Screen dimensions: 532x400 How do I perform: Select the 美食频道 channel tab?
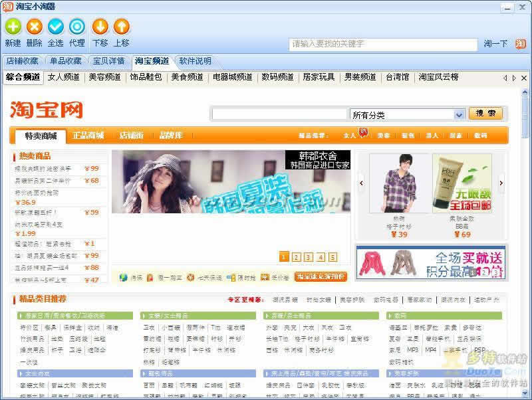(187, 77)
